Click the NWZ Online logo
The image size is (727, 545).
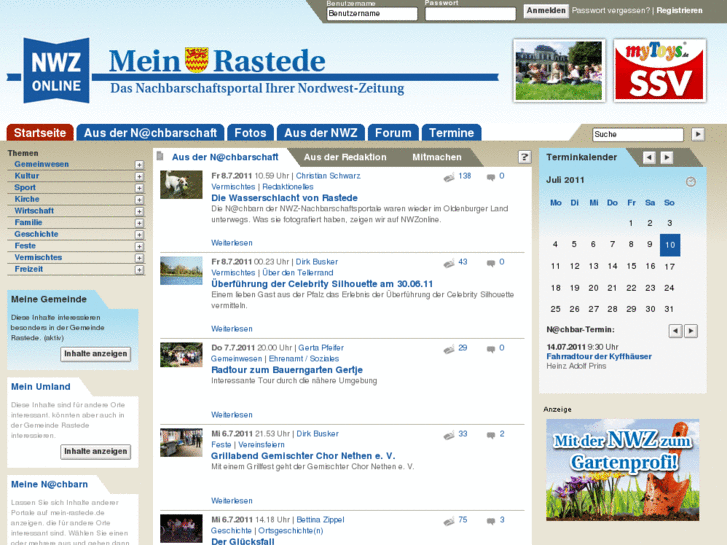click(x=56, y=71)
